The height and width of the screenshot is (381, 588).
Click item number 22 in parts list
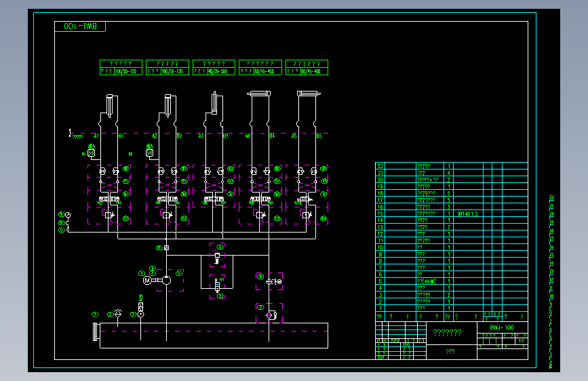click(x=380, y=166)
